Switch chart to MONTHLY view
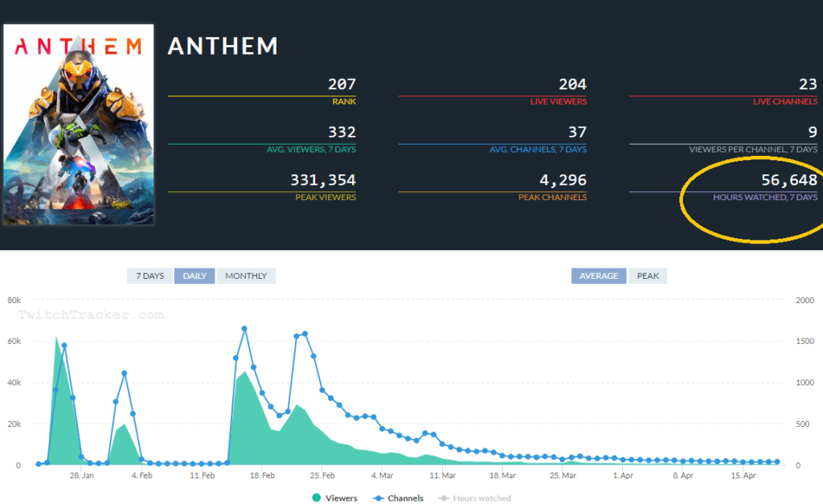 tap(246, 276)
